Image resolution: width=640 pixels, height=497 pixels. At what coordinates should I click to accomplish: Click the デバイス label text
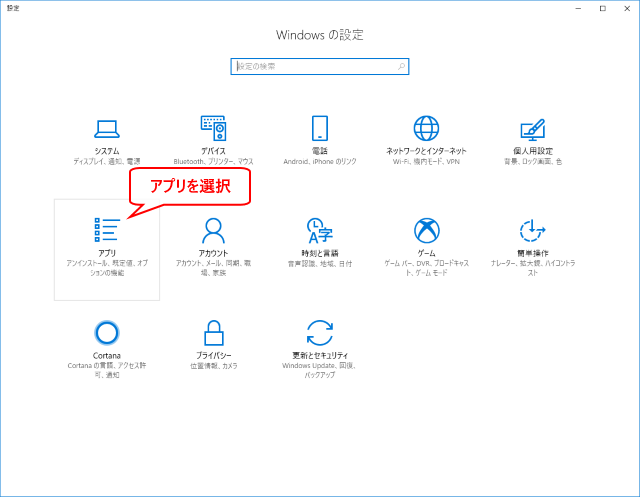pos(213,151)
